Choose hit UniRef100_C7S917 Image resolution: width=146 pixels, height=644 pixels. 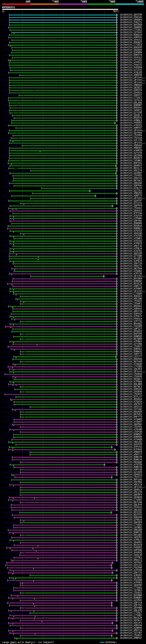[x=131, y=613]
